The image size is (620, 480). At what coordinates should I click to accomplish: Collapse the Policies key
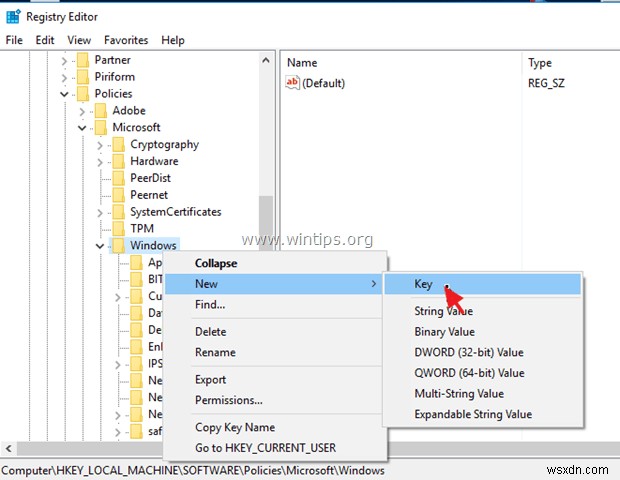pos(64,94)
